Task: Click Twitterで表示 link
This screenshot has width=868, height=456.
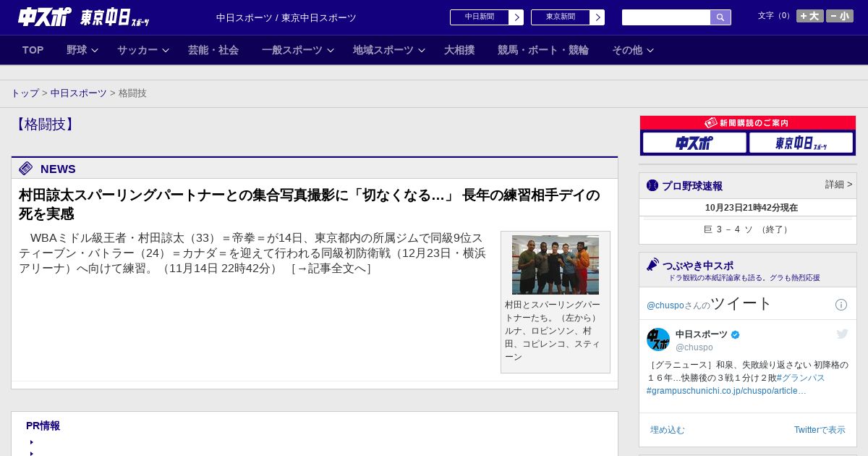Action: click(820, 430)
